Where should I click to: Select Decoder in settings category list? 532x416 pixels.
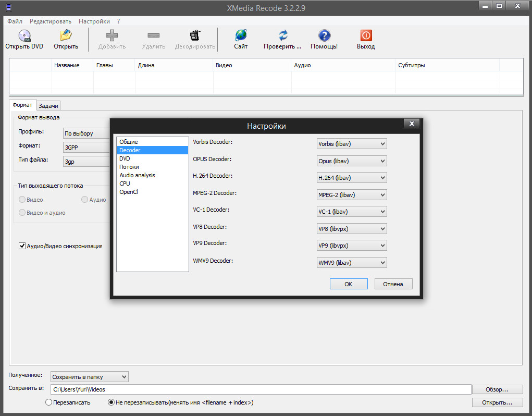153,150
